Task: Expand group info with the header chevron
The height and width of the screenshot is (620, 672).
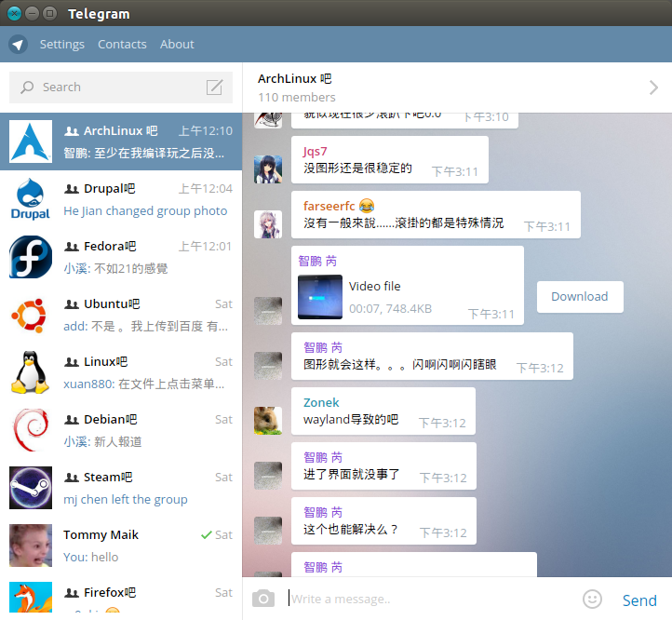Action: 653,88
